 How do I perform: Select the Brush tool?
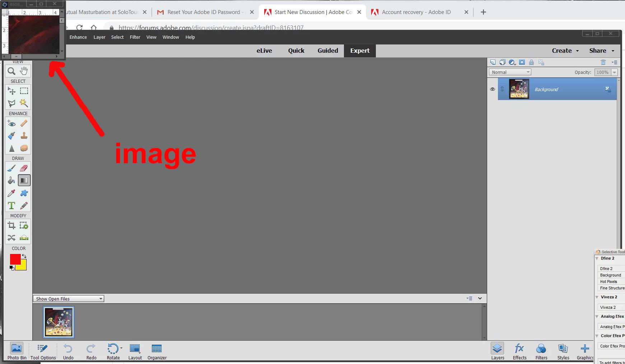tap(11, 168)
